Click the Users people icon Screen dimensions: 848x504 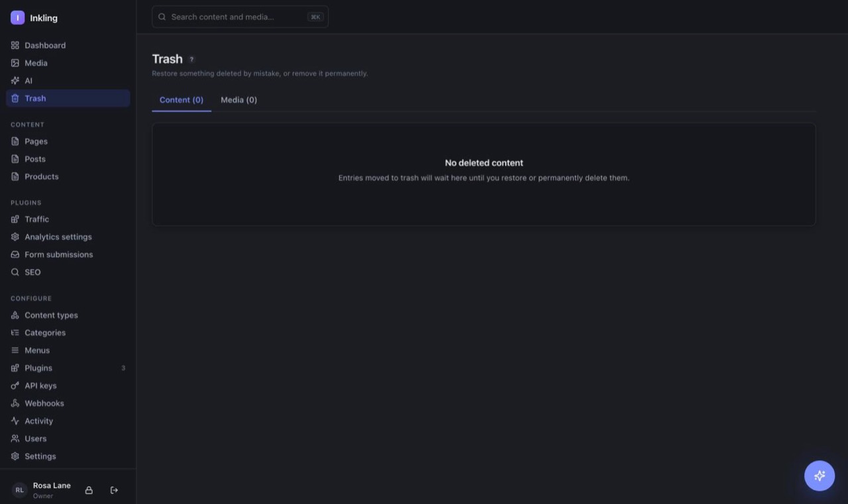click(15, 438)
